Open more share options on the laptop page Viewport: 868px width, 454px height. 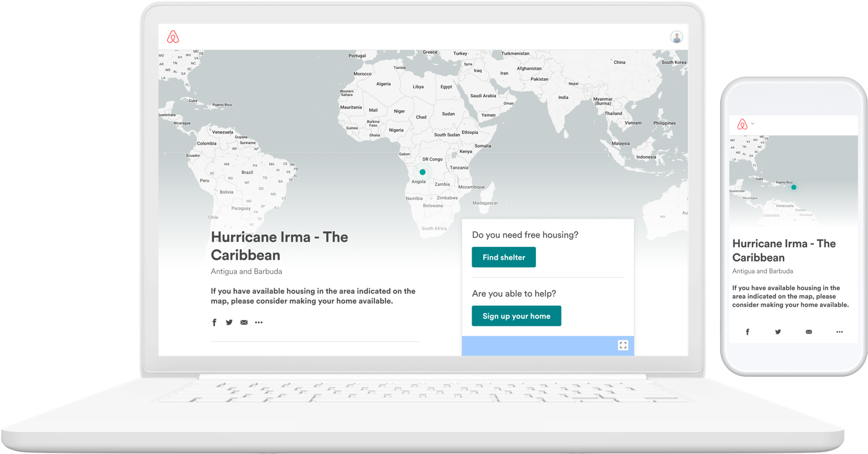point(259,322)
